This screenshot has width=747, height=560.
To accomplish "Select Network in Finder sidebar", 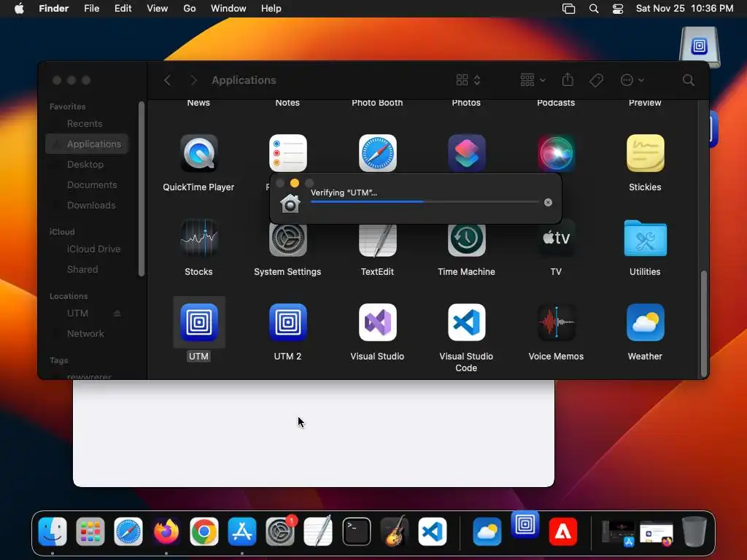I will (x=87, y=334).
